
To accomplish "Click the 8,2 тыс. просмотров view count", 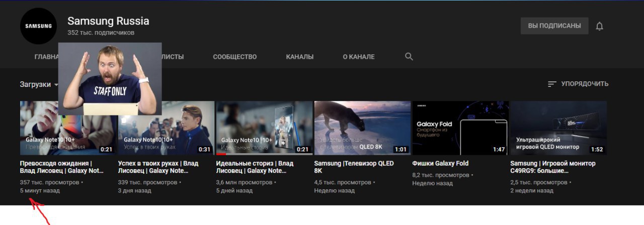I will coord(442,175).
